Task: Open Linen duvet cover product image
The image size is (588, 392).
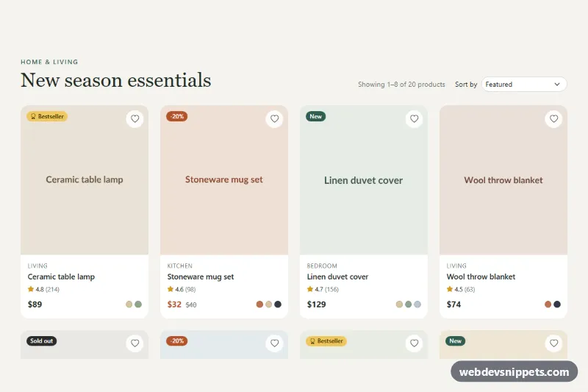Action: click(363, 180)
